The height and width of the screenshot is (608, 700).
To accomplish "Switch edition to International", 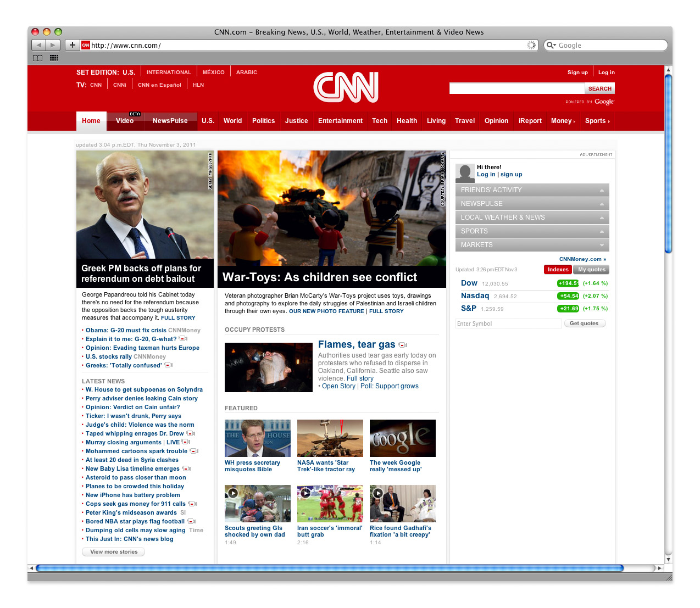I will point(169,72).
